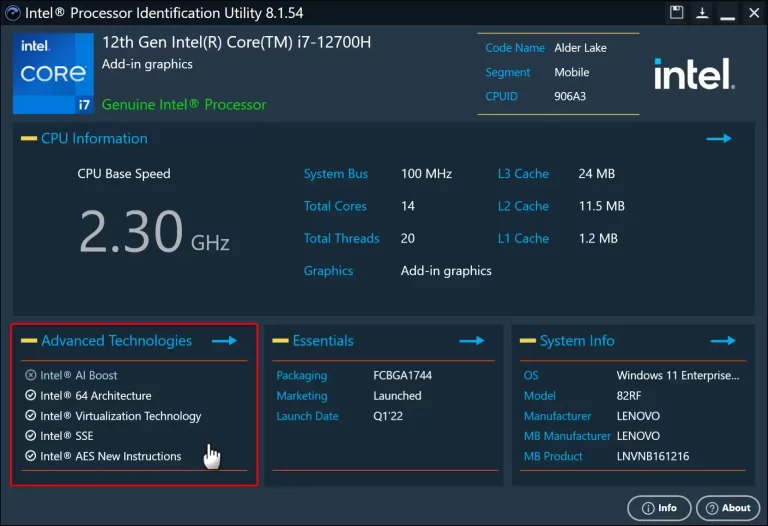
Task: Click the 'LNVNB161216' MB product value
Action: point(652,456)
